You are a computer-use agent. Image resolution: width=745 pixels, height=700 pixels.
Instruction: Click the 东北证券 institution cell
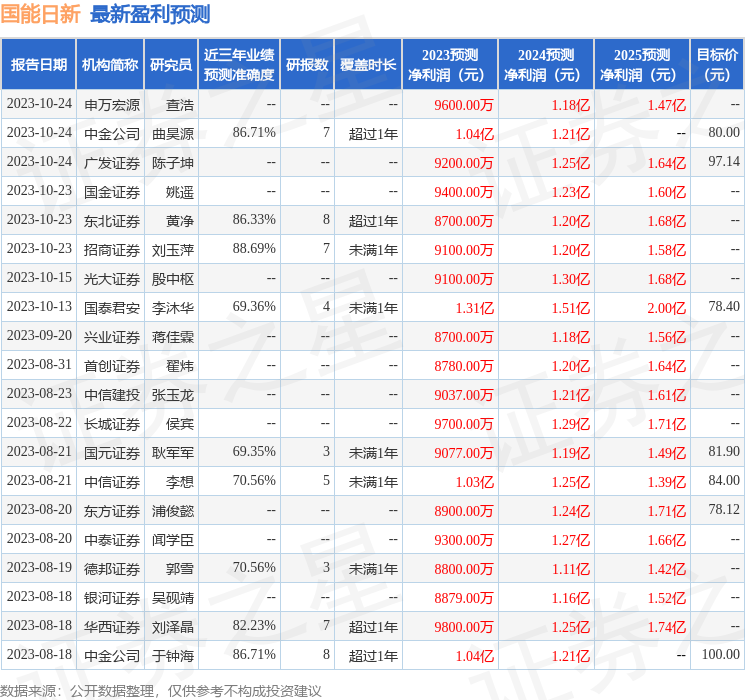pos(112,221)
